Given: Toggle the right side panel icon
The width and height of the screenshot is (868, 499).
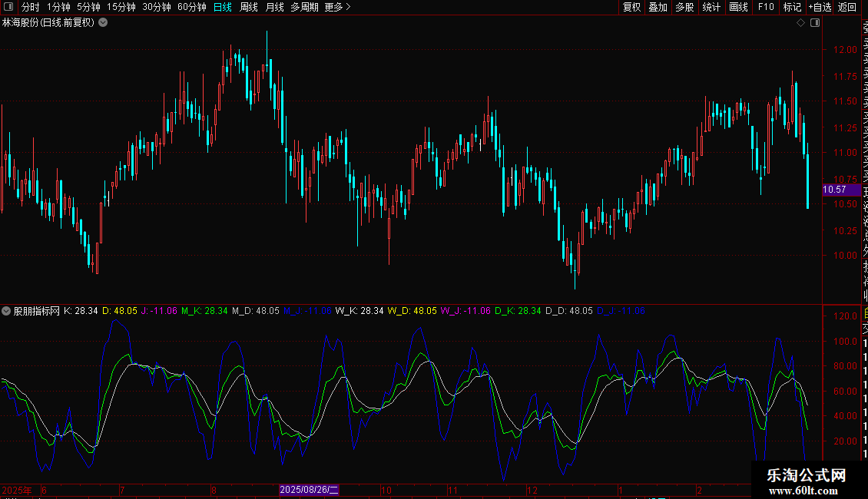Looking at the screenshot, I should click(x=815, y=23).
